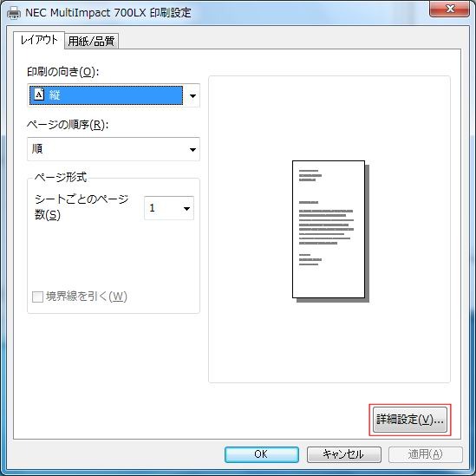Confirm with the OK button

coord(262,454)
